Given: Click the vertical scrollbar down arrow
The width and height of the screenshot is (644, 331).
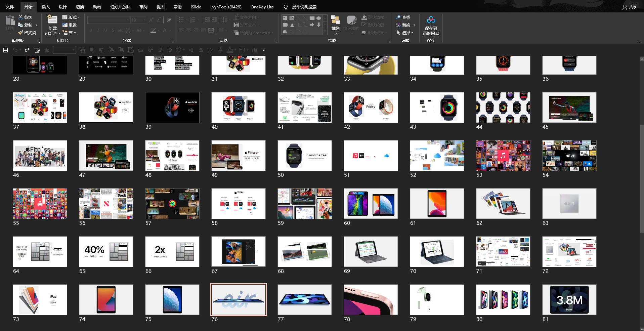Looking at the screenshot, I should pos(642,329).
